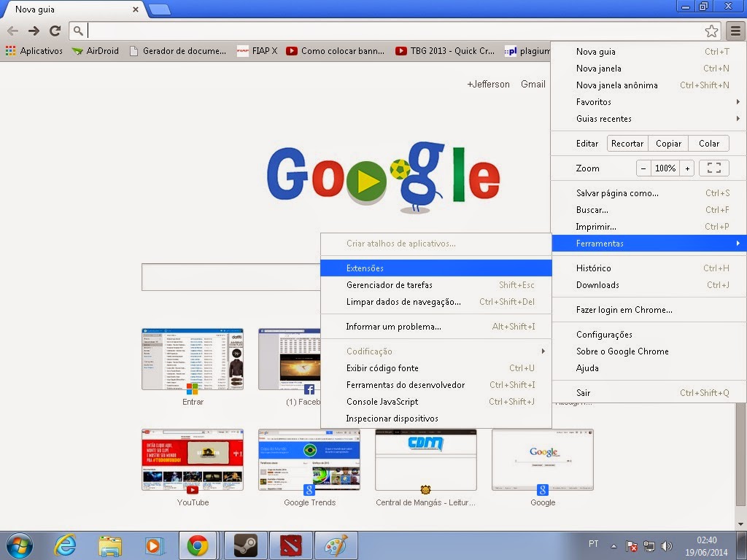
Task: Show hidden tray icons arrow
Action: (x=614, y=546)
